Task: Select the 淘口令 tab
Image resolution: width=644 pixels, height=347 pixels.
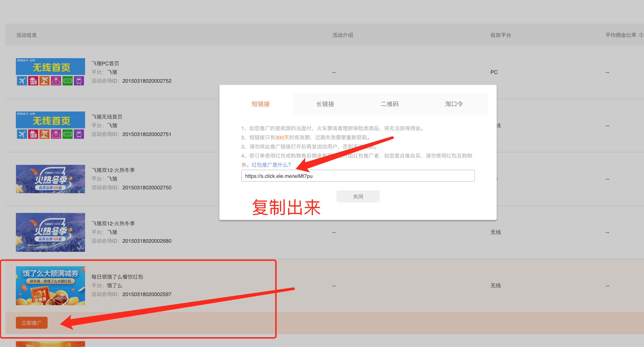Action: point(454,104)
